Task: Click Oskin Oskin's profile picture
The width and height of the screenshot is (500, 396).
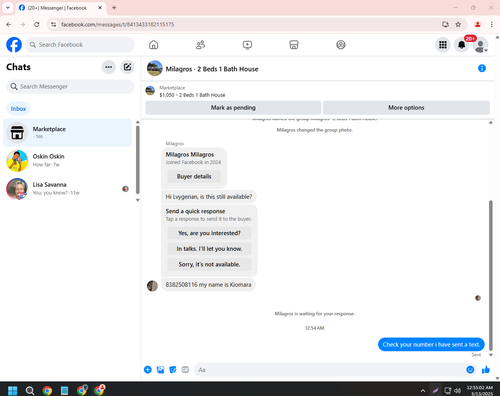Action: point(17,161)
